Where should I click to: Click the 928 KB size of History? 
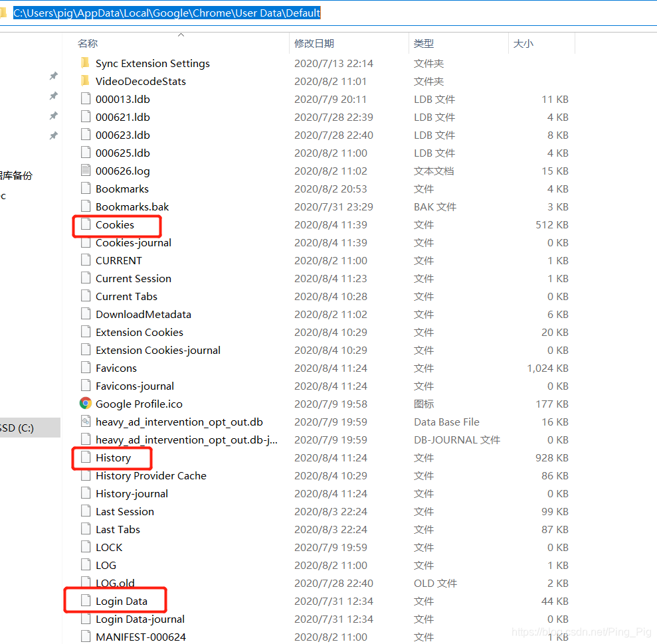(x=552, y=457)
